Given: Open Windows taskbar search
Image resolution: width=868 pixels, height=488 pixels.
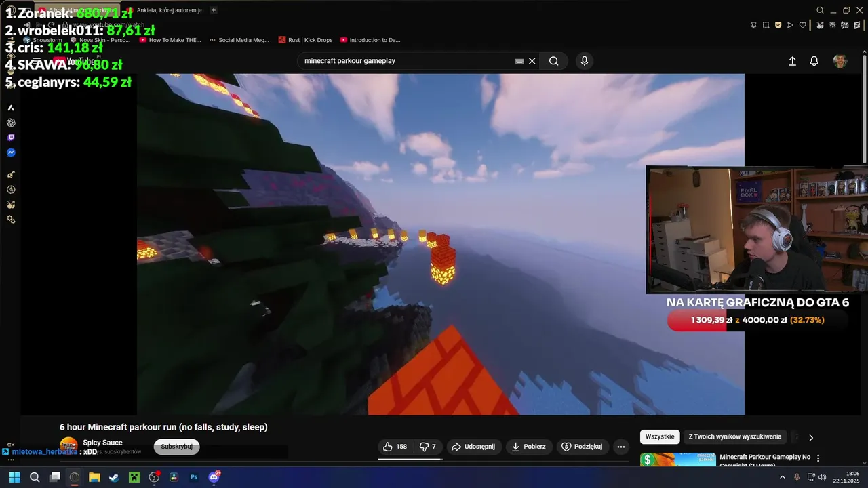Looking at the screenshot, I should pos(35,477).
